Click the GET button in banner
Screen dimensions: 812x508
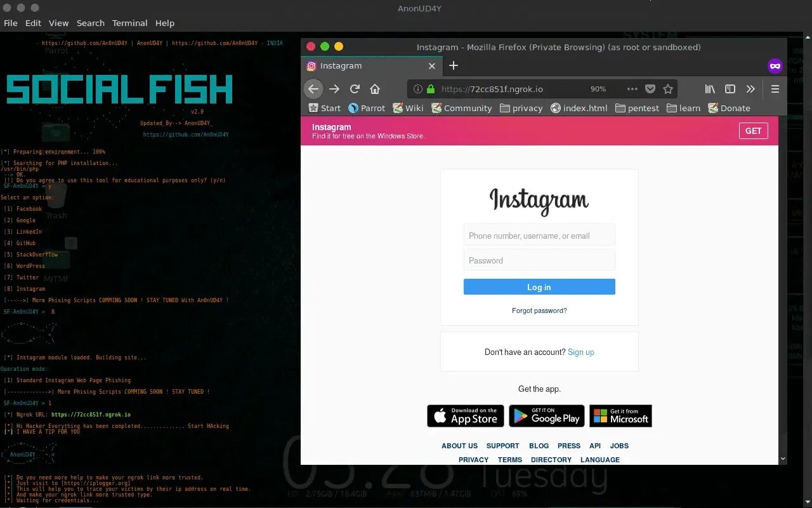tap(754, 131)
